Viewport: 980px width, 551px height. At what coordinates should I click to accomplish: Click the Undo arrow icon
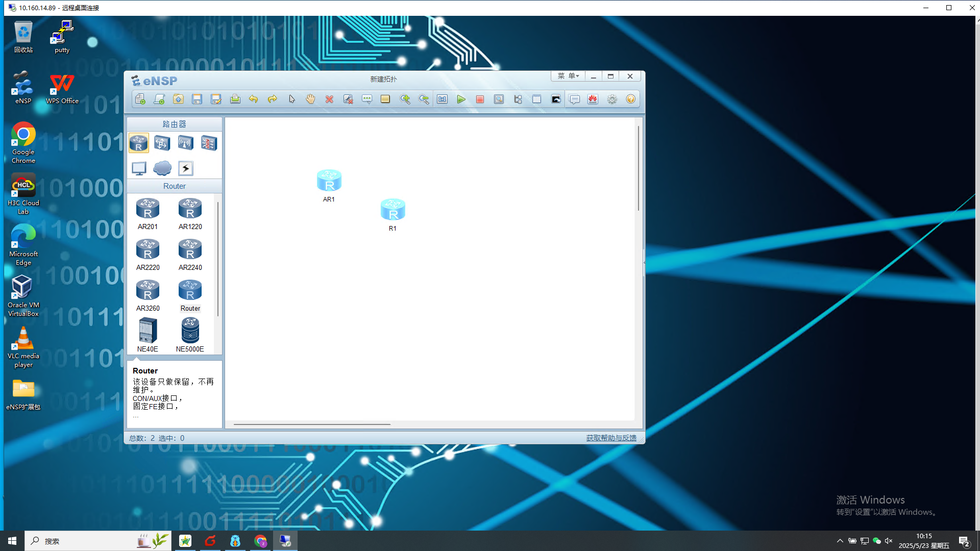[253, 99]
